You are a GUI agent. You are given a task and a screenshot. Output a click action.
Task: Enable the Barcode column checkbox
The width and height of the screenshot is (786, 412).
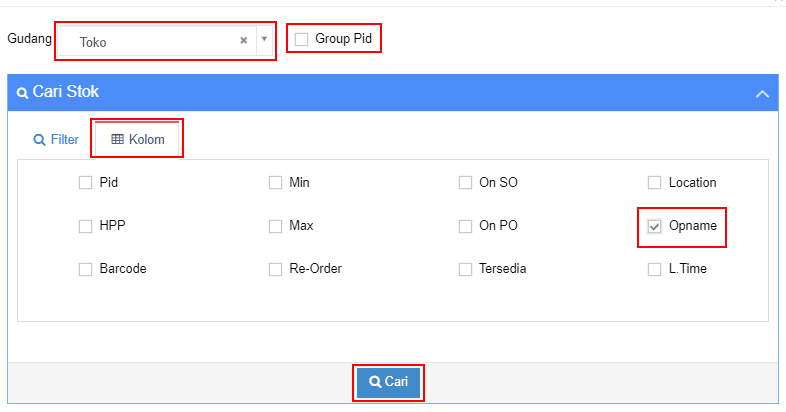pos(85,269)
